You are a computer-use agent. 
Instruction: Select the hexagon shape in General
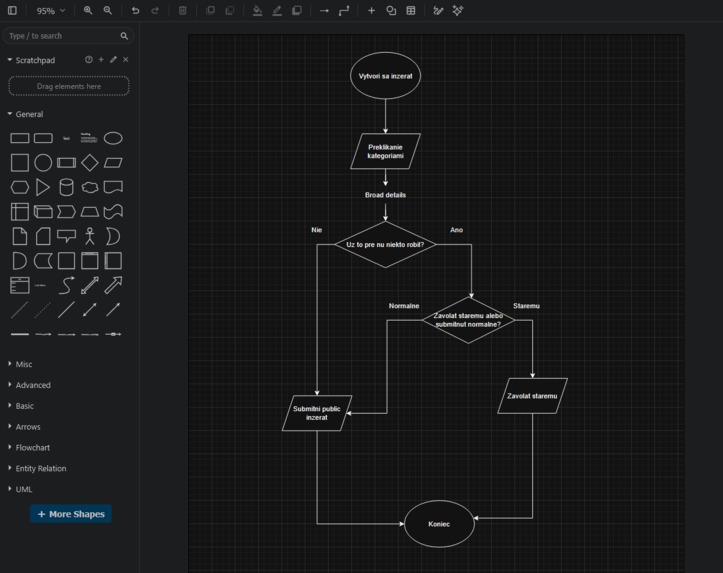pos(20,187)
